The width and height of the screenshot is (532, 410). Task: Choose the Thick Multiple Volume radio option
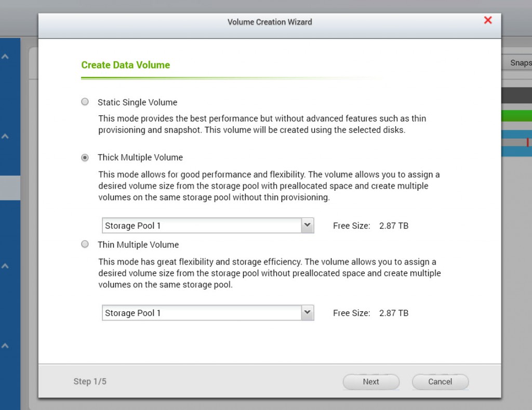pos(85,157)
